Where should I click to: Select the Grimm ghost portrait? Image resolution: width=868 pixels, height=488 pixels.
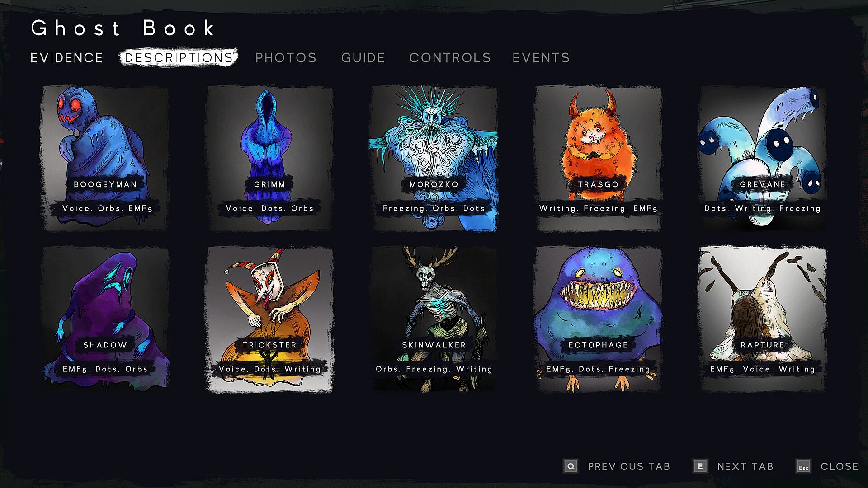click(x=269, y=158)
